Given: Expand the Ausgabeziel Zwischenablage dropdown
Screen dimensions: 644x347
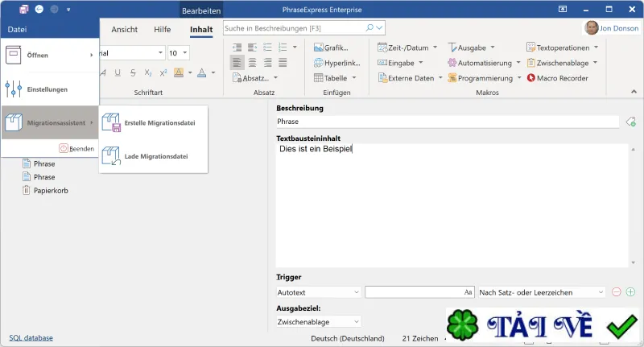Looking at the screenshot, I should pyautogui.click(x=318, y=322).
